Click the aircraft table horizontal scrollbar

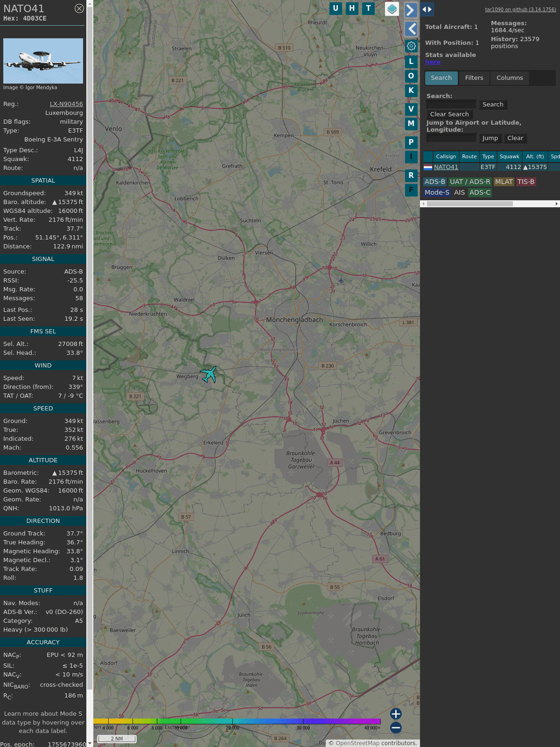(469, 204)
